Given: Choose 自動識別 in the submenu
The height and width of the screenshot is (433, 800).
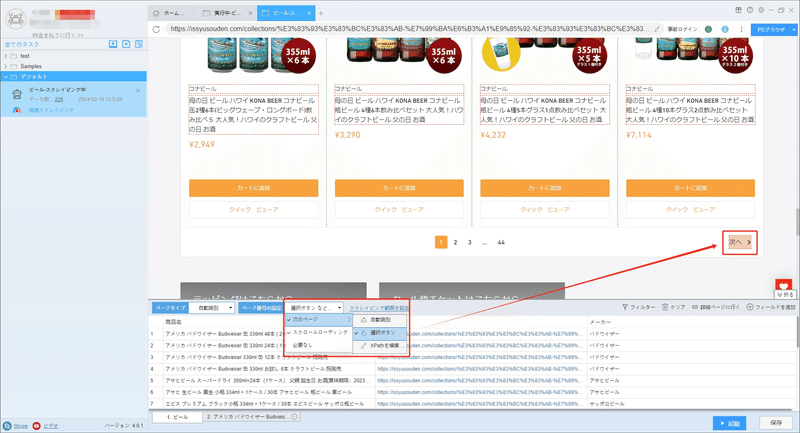Looking at the screenshot, I should [x=380, y=320].
